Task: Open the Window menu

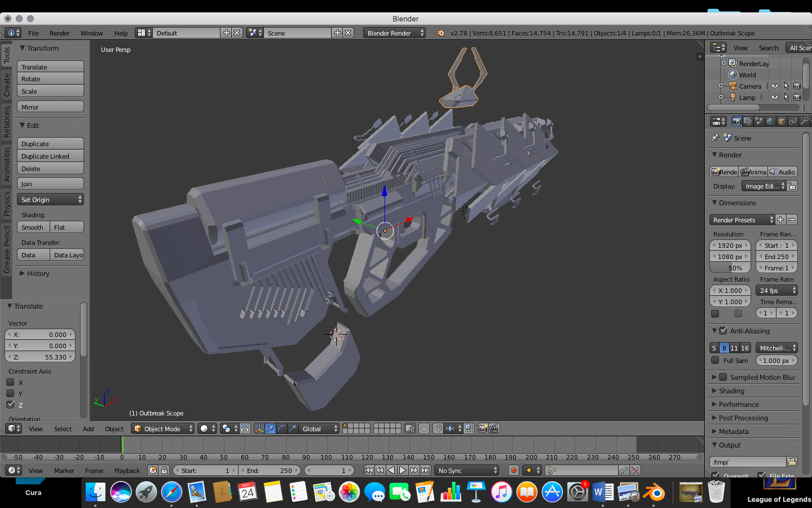Action: click(91, 33)
